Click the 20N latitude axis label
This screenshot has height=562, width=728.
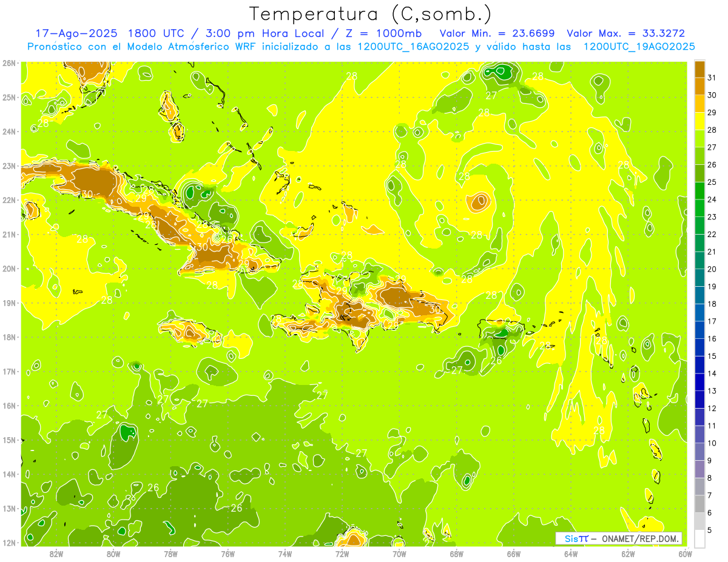click(9, 269)
